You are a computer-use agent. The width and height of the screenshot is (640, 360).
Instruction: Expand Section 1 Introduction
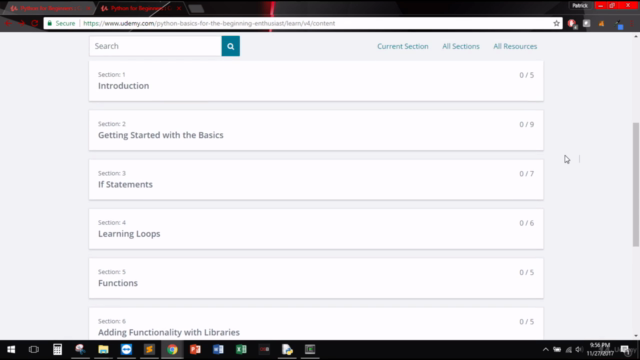click(x=316, y=81)
